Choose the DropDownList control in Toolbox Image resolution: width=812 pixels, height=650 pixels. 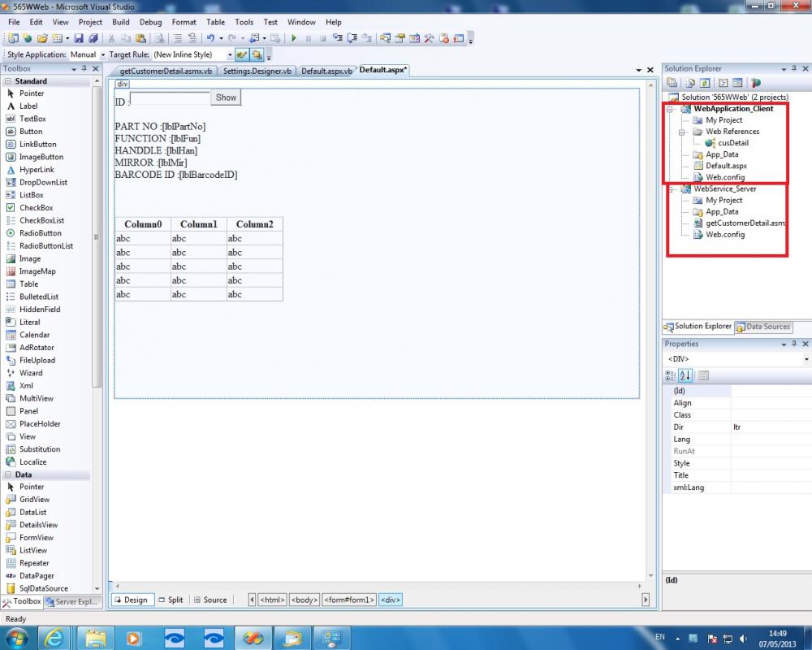click(x=43, y=182)
